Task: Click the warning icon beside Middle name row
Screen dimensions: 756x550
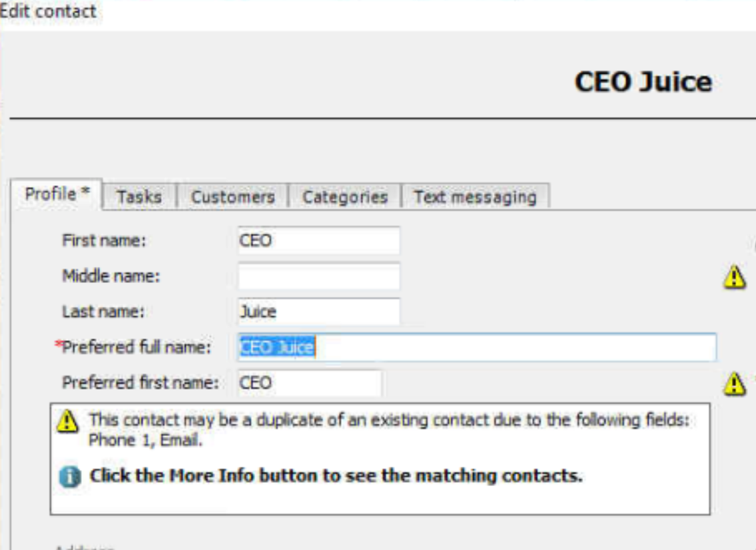Action: coord(734,277)
